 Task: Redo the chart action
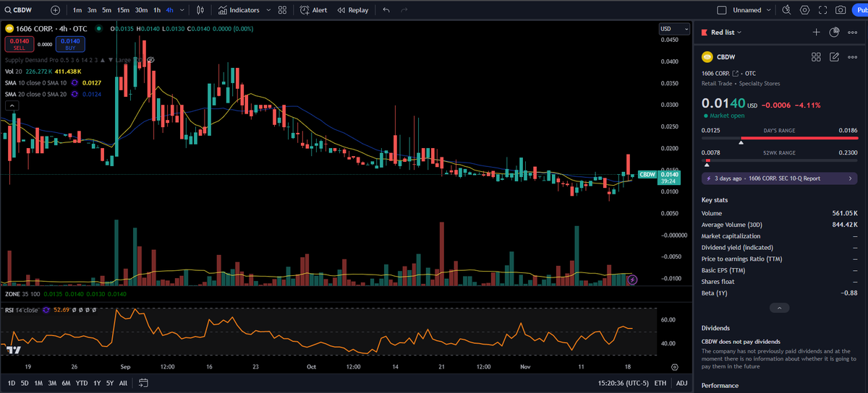point(404,10)
